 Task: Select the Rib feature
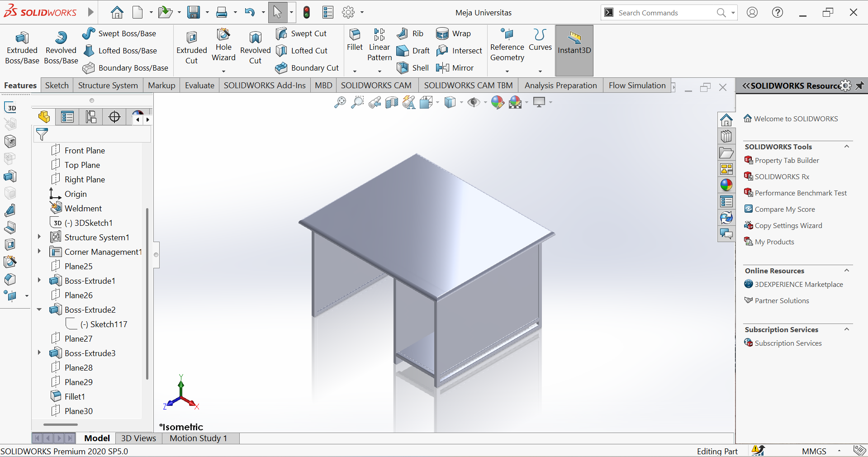click(x=410, y=33)
